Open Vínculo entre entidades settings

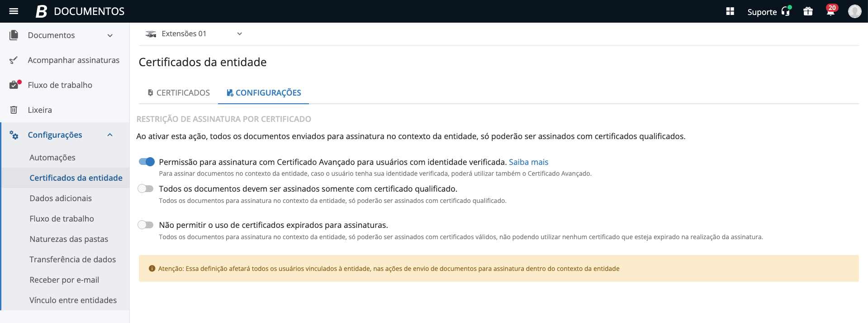coord(73,300)
